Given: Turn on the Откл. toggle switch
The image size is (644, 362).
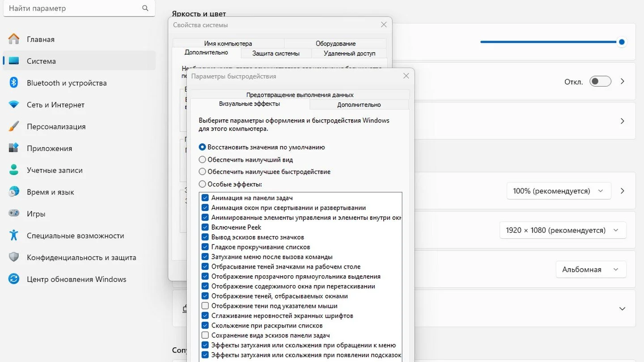Looking at the screenshot, I should (600, 81).
